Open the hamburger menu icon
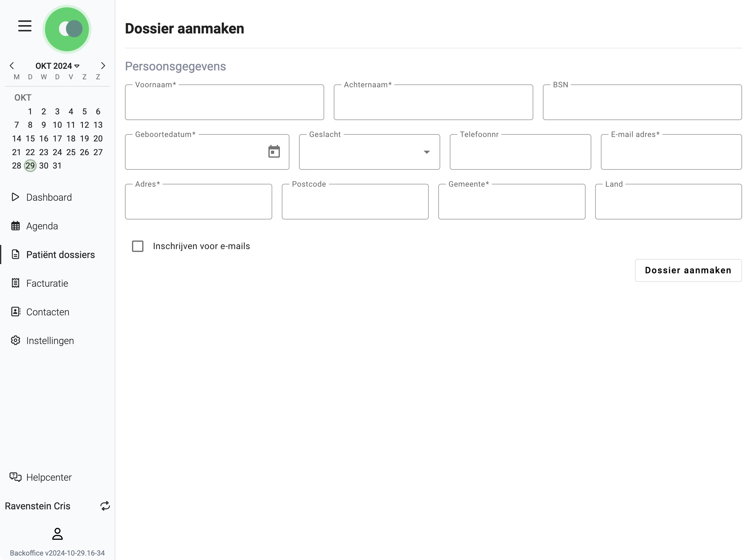The image size is (751, 560). (x=25, y=26)
